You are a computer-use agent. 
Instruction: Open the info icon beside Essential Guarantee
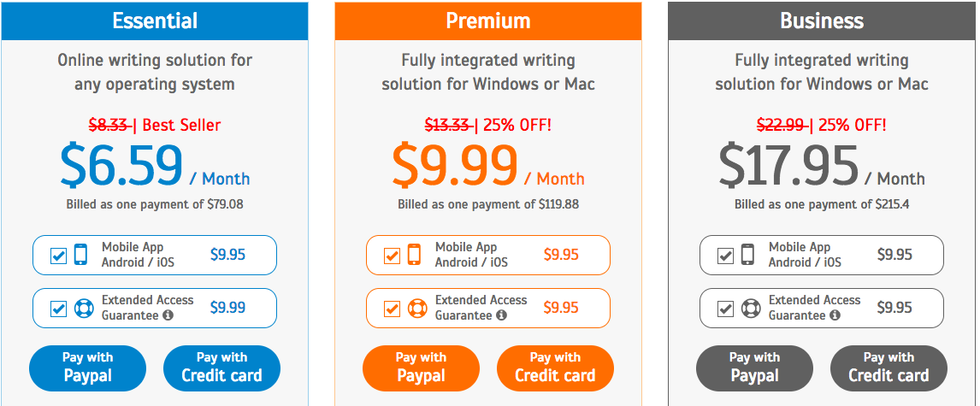[168, 315]
